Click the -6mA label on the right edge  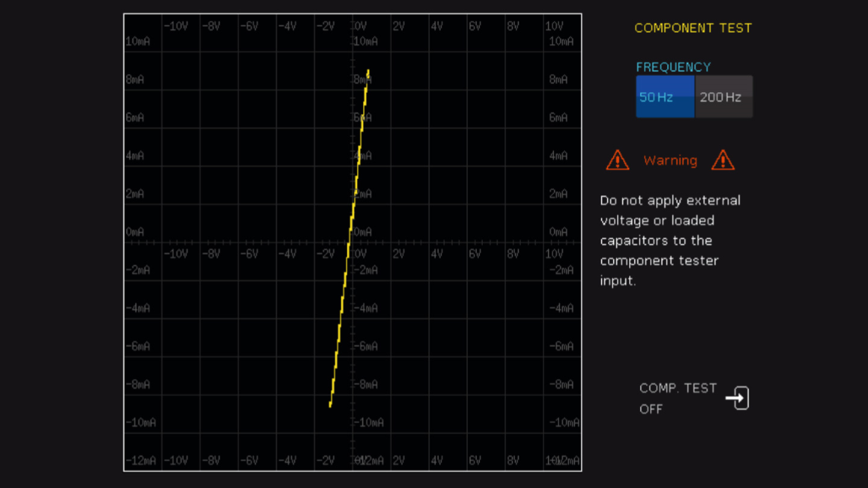561,346
